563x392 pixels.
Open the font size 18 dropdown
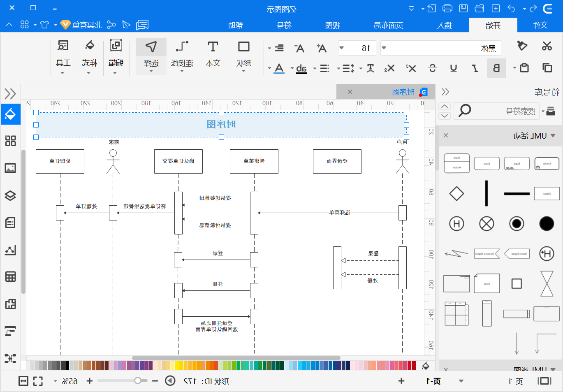click(x=341, y=48)
